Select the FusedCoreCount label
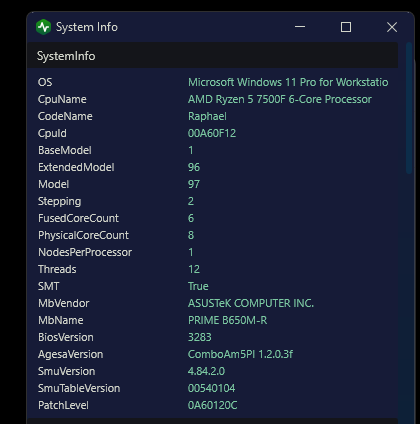The width and height of the screenshot is (420, 424). click(x=78, y=218)
